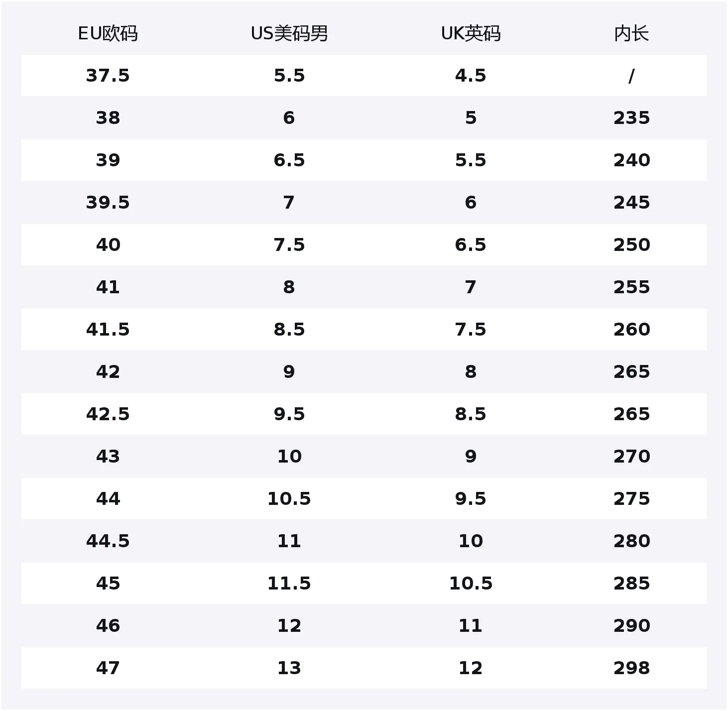The height and width of the screenshot is (711, 728).
Task: Select EU size 44.5 cell
Action: tap(108, 541)
